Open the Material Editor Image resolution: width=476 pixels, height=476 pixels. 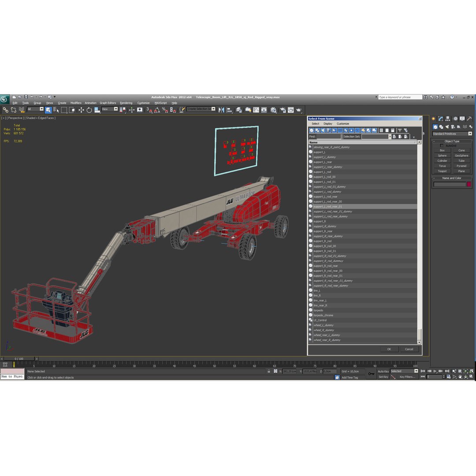274,110
